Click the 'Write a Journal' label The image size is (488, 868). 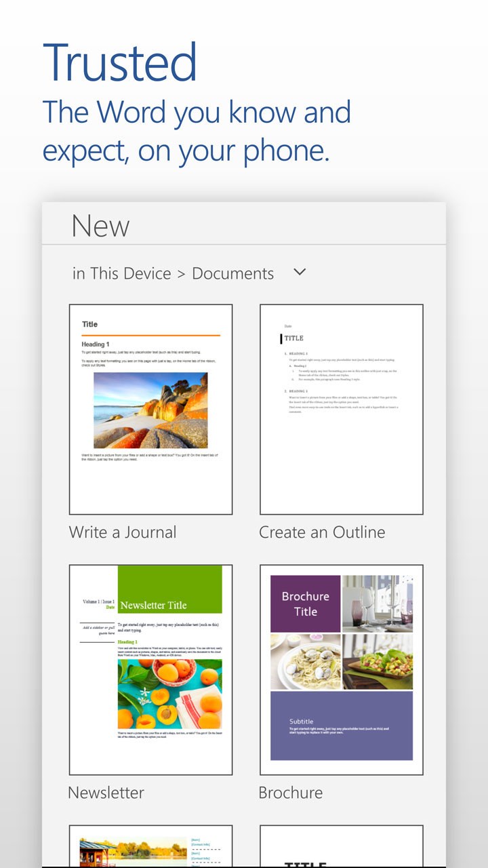123,532
